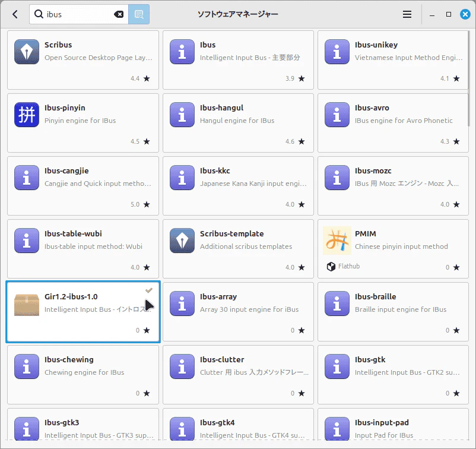Click the Flathub icon on PMIM card
The image size is (476, 449).
coord(331,267)
